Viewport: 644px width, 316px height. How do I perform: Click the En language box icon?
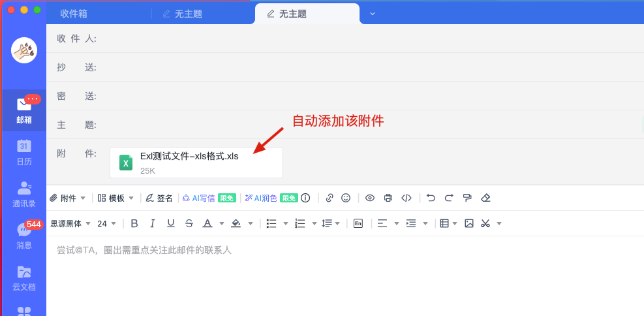tap(358, 223)
